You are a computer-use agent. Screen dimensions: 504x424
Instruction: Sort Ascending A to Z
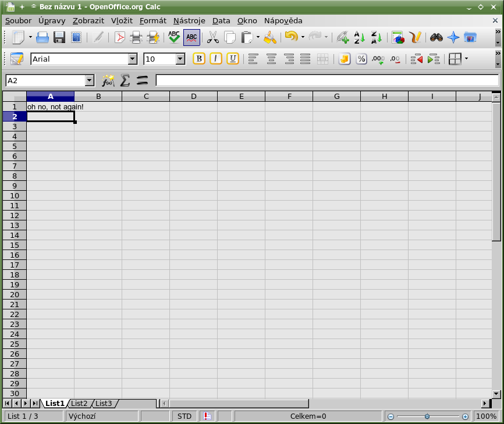pyautogui.click(x=359, y=38)
